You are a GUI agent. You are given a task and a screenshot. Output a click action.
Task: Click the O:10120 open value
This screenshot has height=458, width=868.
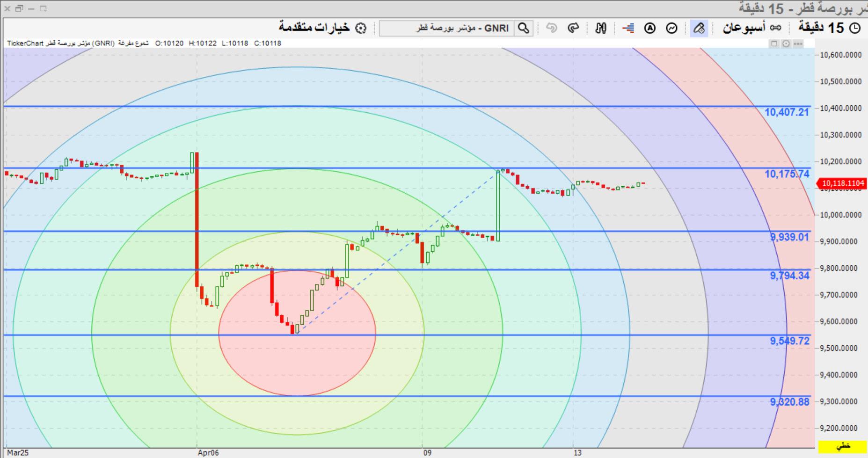point(169,43)
